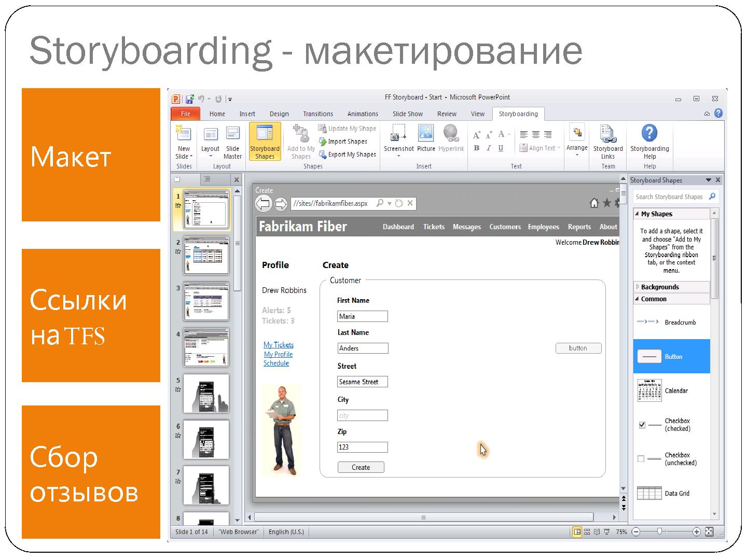Toggle Underline formatting
This screenshot has height=560, width=747.
tap(501, 148)
